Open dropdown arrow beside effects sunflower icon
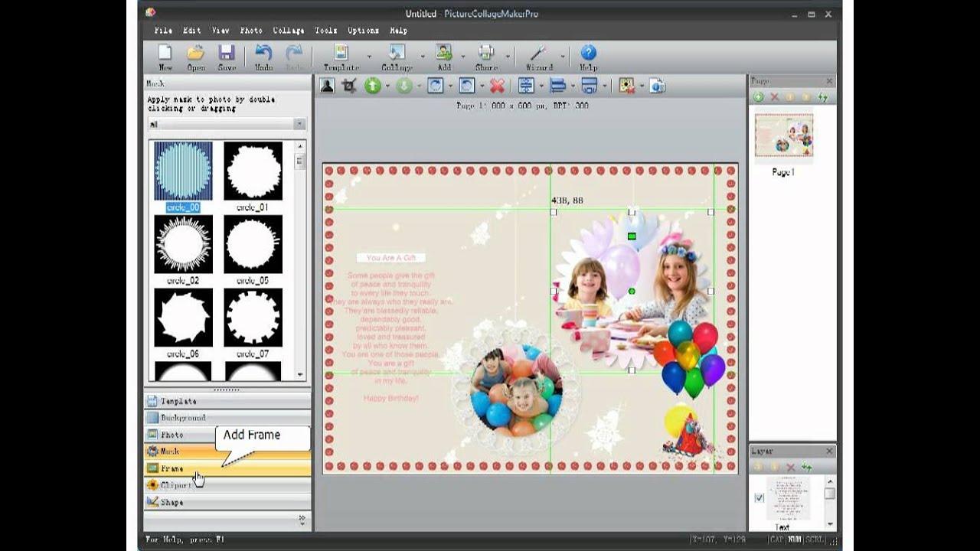Screen dimensions: 980x551 642,86
